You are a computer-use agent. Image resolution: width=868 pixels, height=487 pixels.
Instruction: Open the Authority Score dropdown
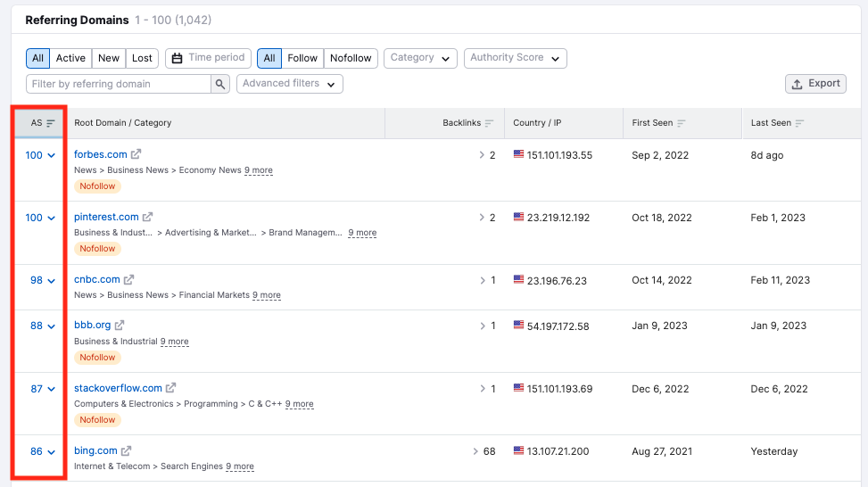[515, 58]
